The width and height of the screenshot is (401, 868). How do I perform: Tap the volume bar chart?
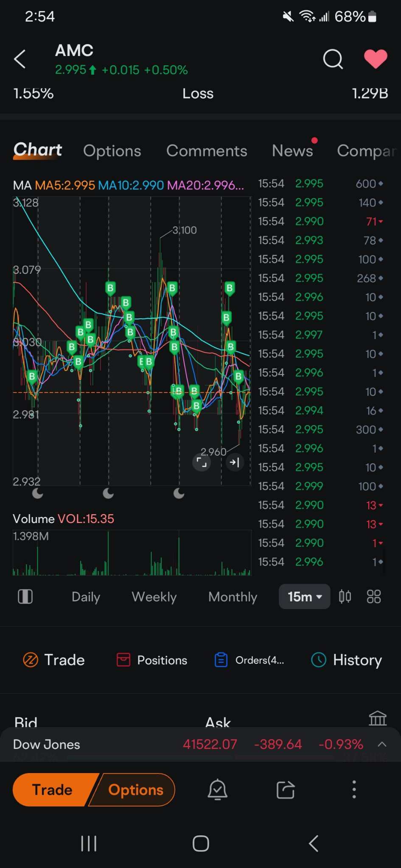pos(132,553)
